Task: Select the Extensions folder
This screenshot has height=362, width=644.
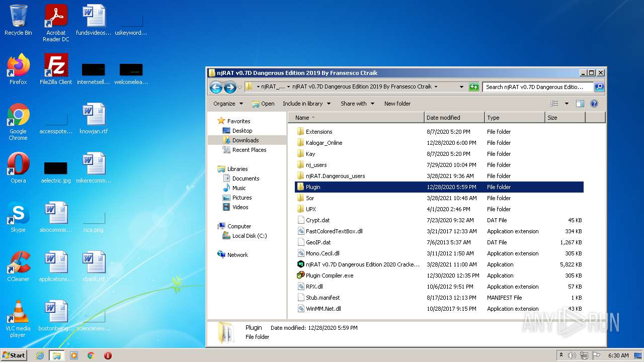Action: pyautogui.click(x=314, y=132)
